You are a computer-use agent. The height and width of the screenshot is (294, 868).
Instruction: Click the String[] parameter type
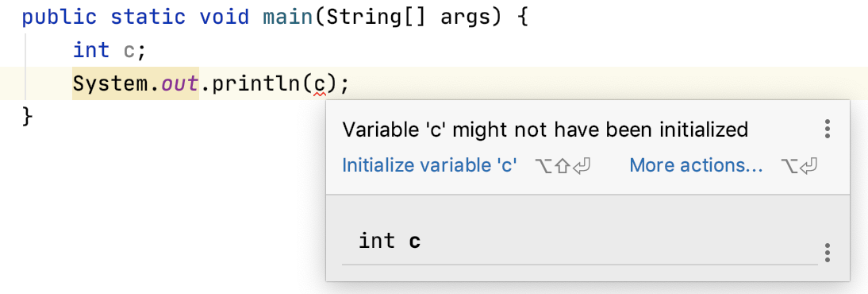pos(376,17)
